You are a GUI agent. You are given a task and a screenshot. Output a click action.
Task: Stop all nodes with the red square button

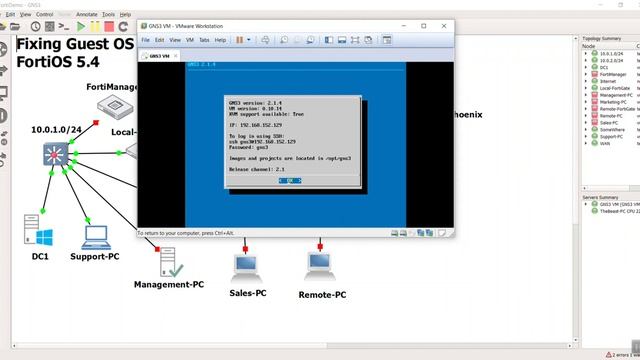[109, 27]
